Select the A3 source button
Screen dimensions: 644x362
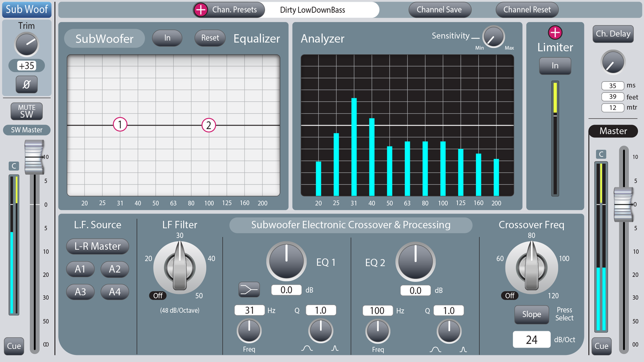[80, 292]
